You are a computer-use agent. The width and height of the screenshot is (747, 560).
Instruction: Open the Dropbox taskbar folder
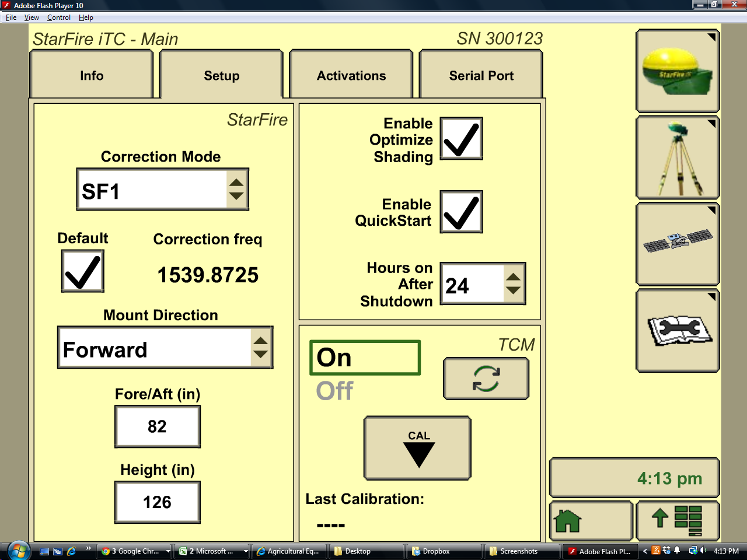coord(445,551)
